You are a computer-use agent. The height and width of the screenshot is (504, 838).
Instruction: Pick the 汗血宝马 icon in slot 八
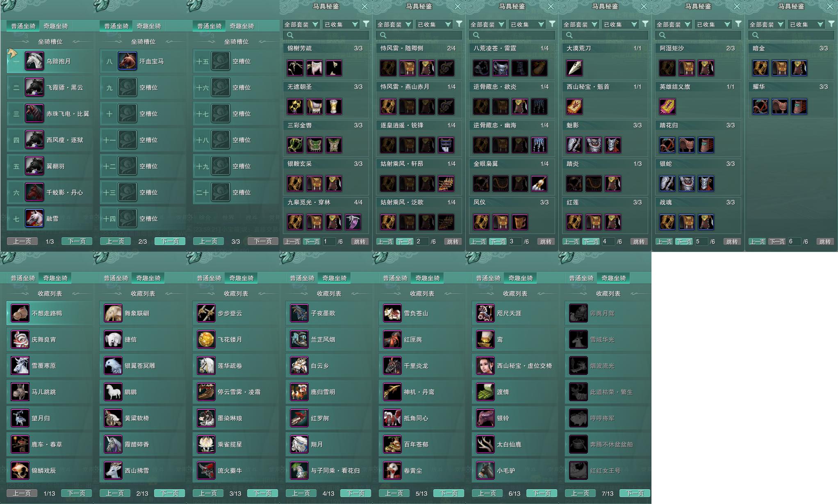(x=128, y=61)
